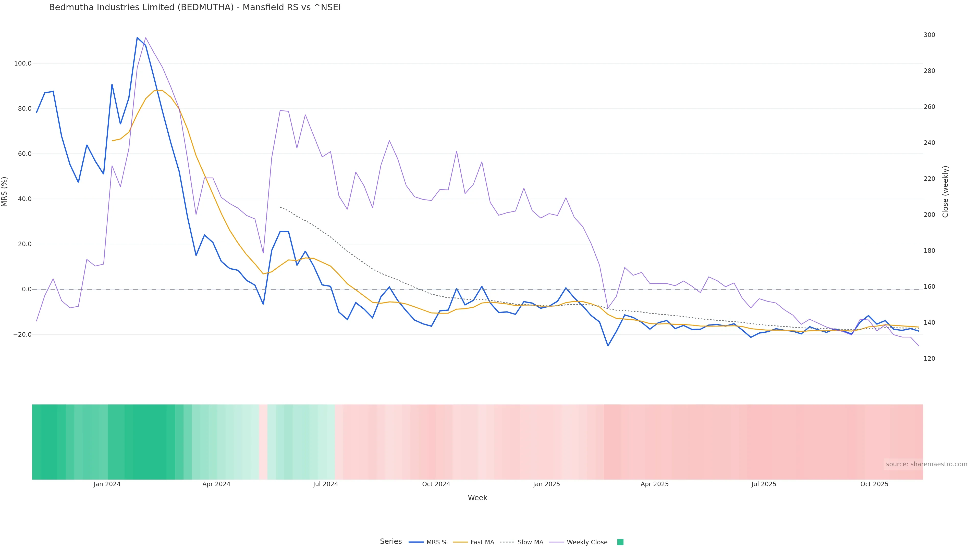This screenshot has height=551, width=980.
Task: Click the 120 tick on Close axis
Action: click(x=929, y=359)
